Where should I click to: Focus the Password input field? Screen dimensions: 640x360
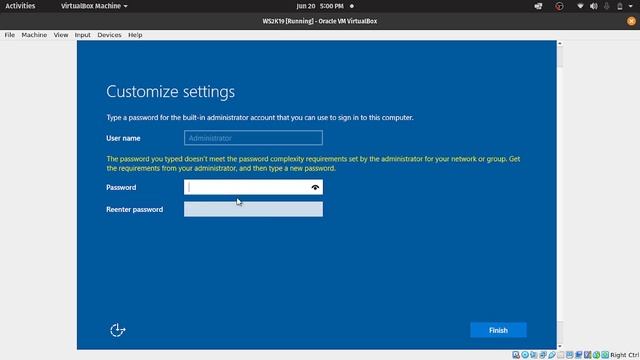pos(253,187)
